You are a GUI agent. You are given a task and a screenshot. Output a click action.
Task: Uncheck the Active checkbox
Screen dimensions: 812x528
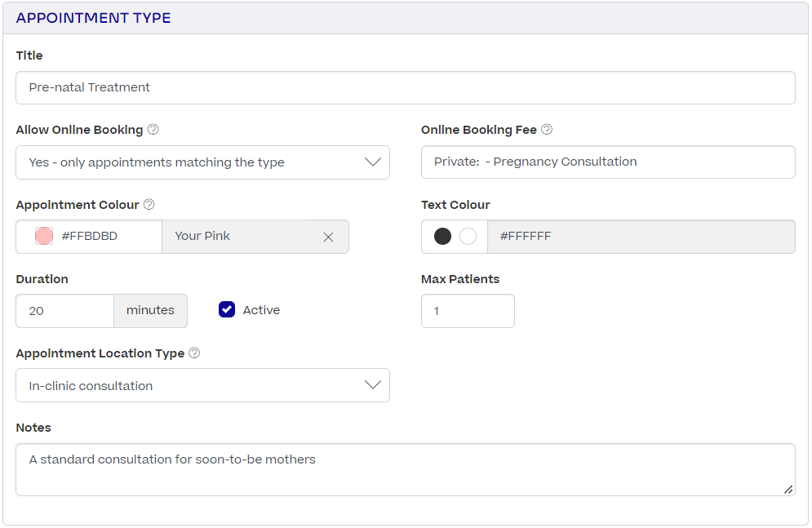coord(226,309)
